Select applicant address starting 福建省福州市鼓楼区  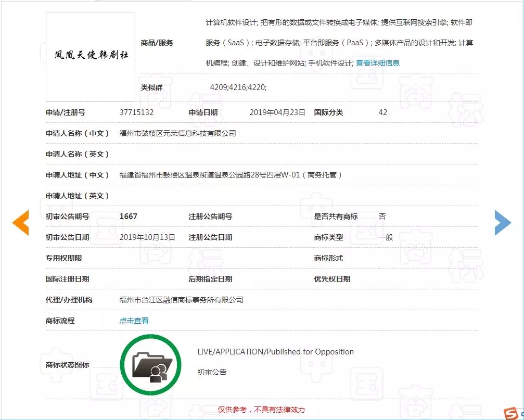point(231,175)
